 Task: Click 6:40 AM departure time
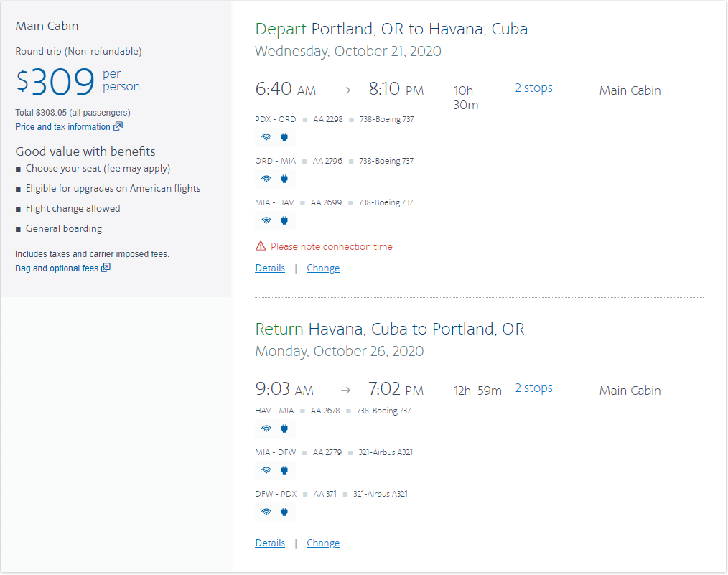click(286, 88)
